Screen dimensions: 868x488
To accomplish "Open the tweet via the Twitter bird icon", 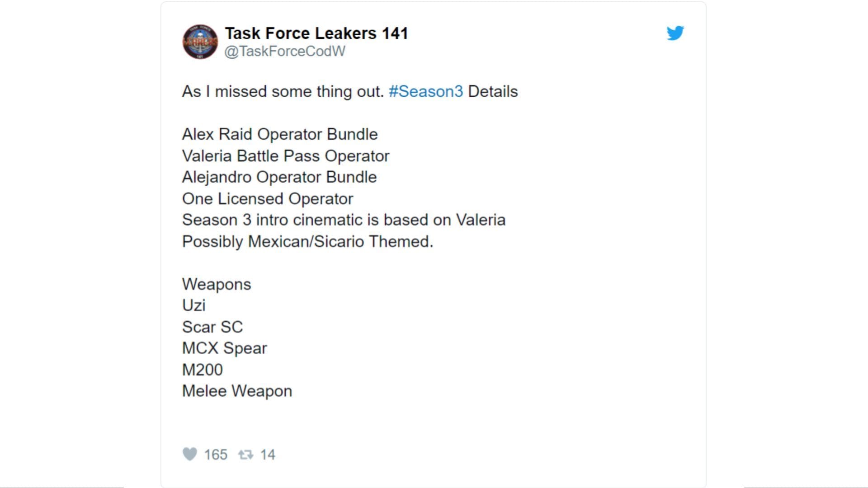I will click(675, 33).
